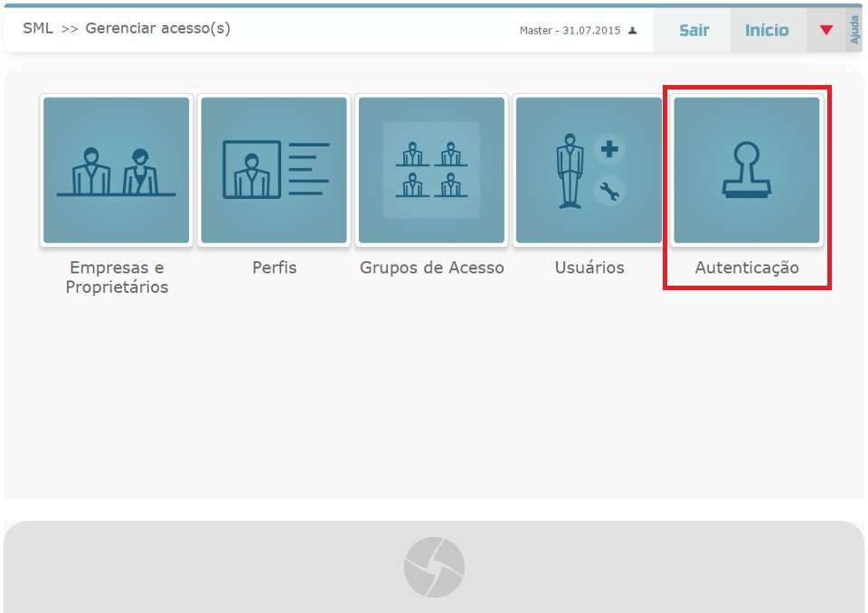Click the circular logo in the footer

point(434,567)
